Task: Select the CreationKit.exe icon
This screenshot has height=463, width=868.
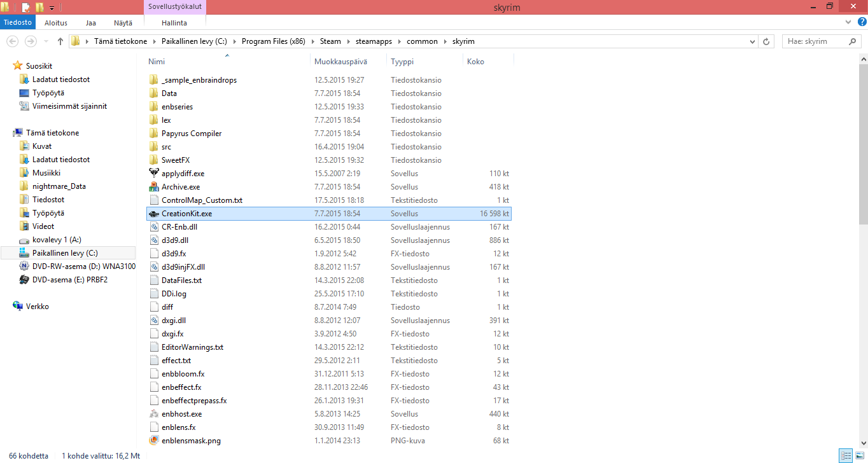Action: coord(153,214)
